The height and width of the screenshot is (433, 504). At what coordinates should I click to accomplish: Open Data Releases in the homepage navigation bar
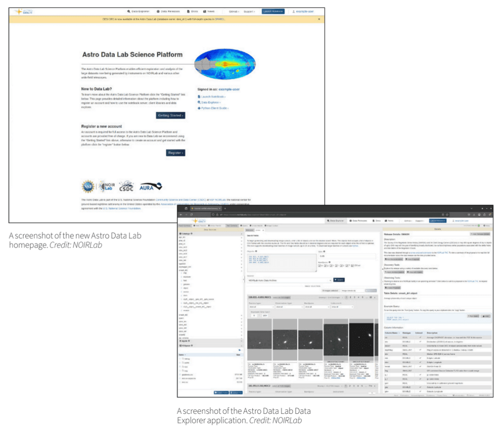(x=168, y=11)
